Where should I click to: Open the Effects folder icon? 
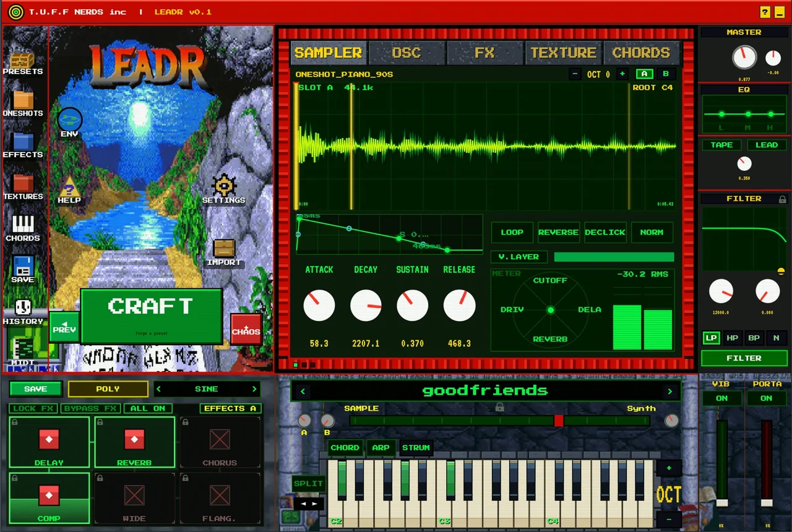(24, 142)
